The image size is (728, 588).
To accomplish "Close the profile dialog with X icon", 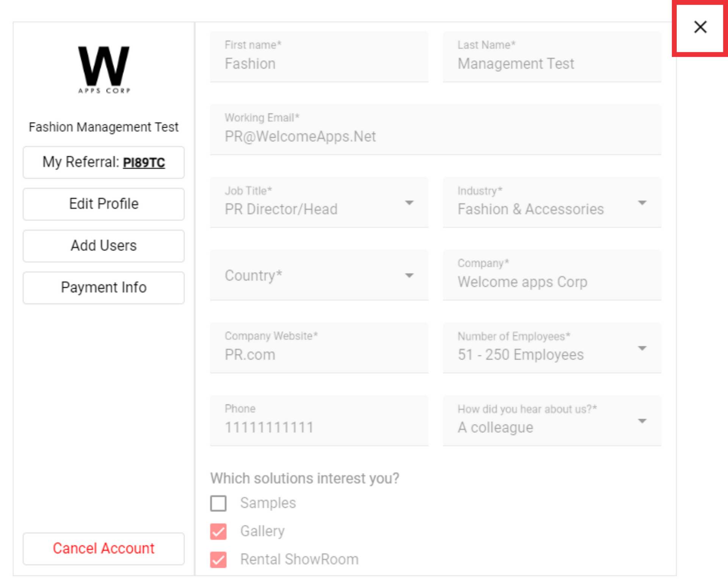I will [700, 27].
